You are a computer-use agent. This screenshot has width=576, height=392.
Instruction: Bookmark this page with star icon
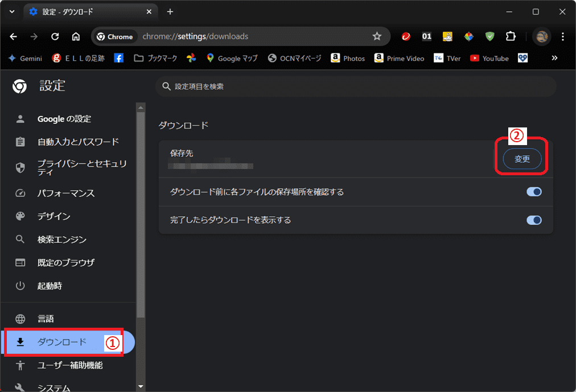click(x=377, y=36)
